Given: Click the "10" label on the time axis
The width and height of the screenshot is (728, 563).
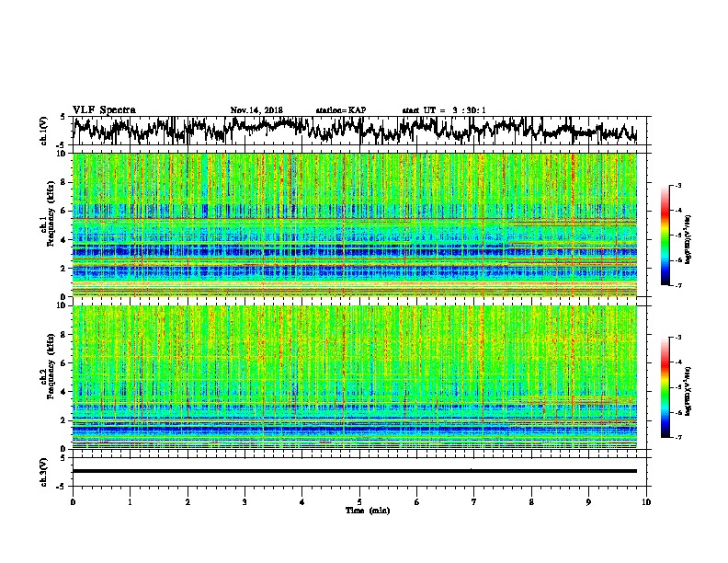Looking at the screenshot, I should (646, 502).
